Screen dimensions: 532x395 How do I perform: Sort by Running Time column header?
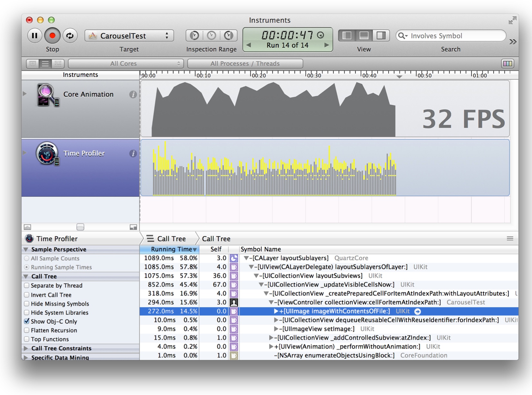(170, 249)
